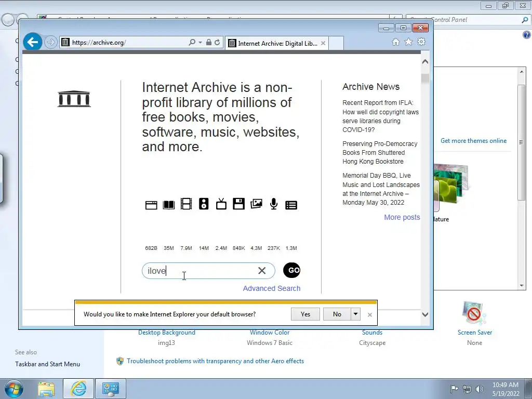Click the volume speaker tray icon
Viewport: 532px width, 399px height.
480,389
